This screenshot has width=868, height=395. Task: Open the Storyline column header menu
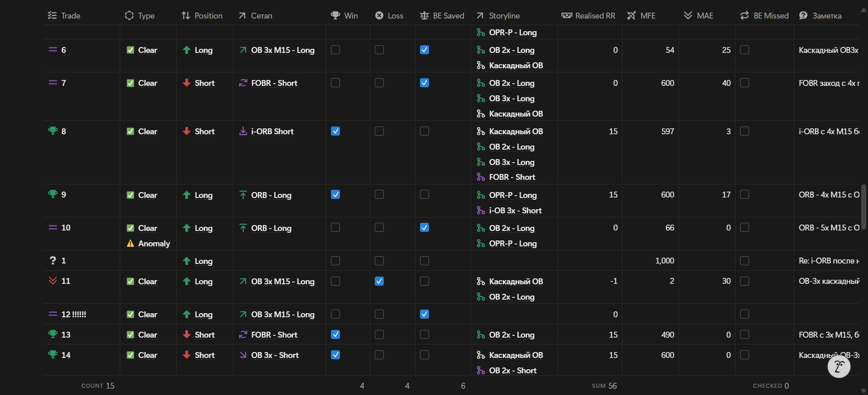(x=498, y=15)
